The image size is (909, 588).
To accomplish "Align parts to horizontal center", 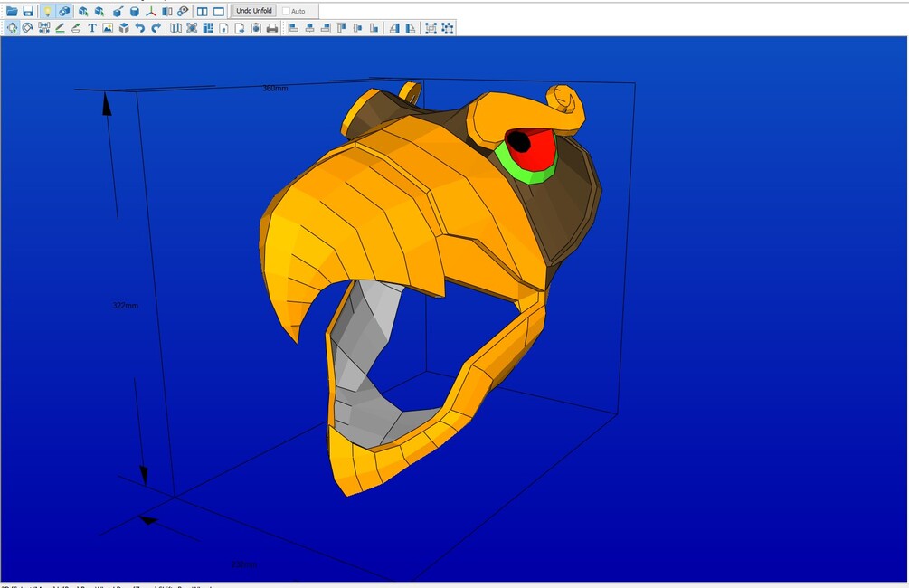I will pos(309,28).
